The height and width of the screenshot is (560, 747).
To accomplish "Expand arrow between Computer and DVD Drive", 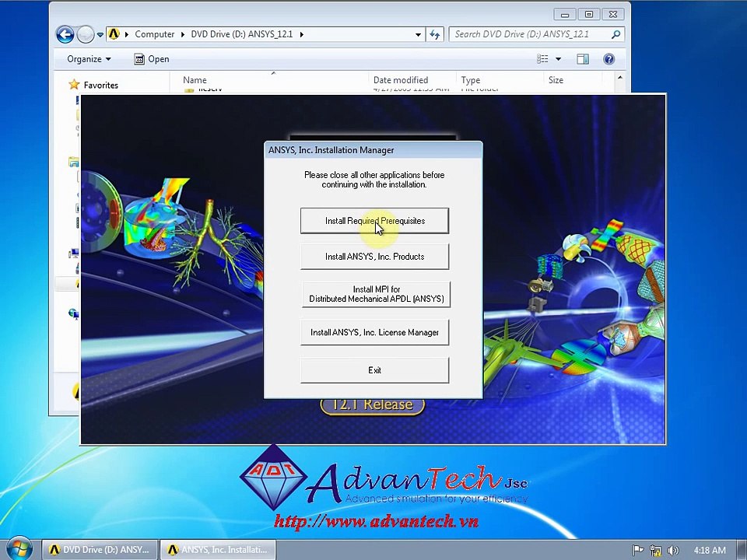I will point(182,34).
